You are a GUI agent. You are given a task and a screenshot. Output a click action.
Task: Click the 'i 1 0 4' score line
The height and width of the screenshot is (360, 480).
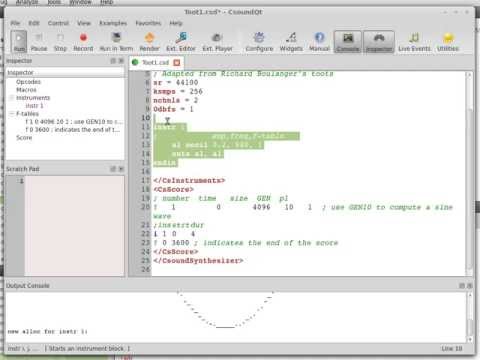click(174, 234)
